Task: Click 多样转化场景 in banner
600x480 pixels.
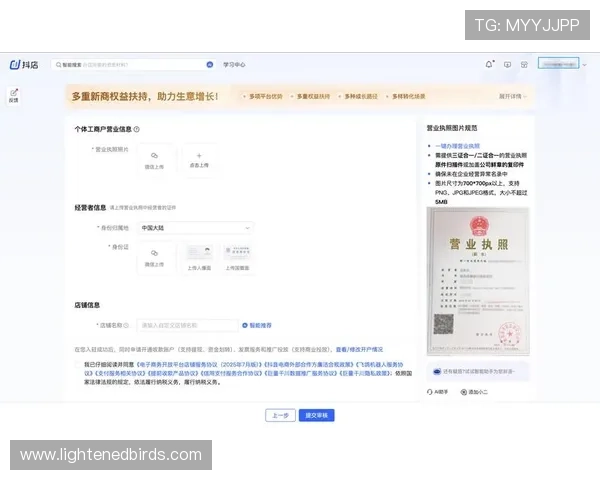Action: [x=408, y=96]
